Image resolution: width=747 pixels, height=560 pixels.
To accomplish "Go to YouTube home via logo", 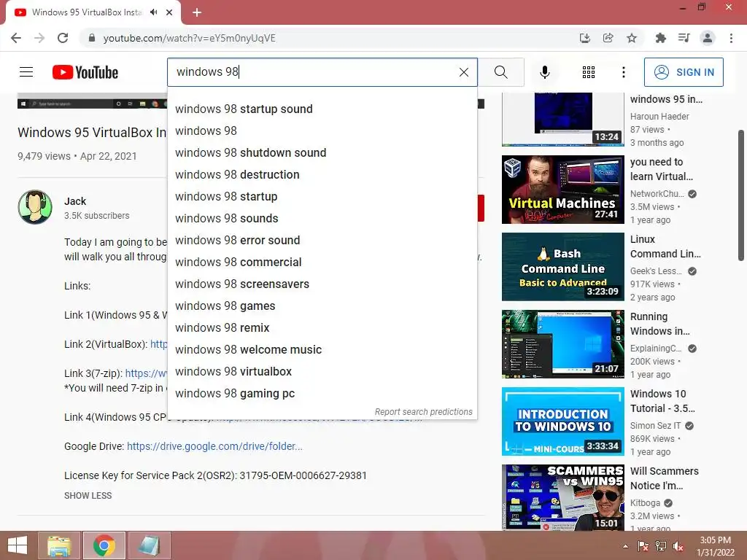I will 85,72.
